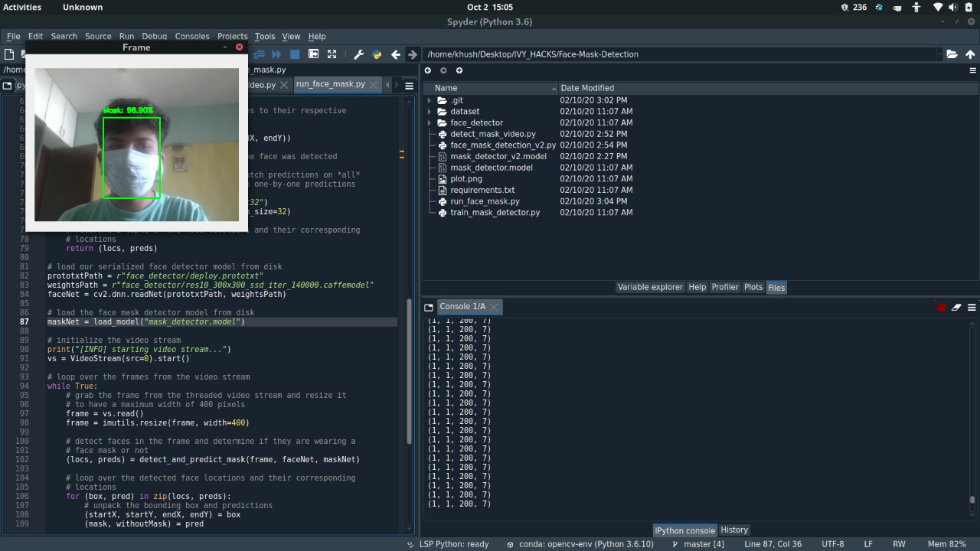
Task: Switch to the History tab
Action: (x=733, y=530)
